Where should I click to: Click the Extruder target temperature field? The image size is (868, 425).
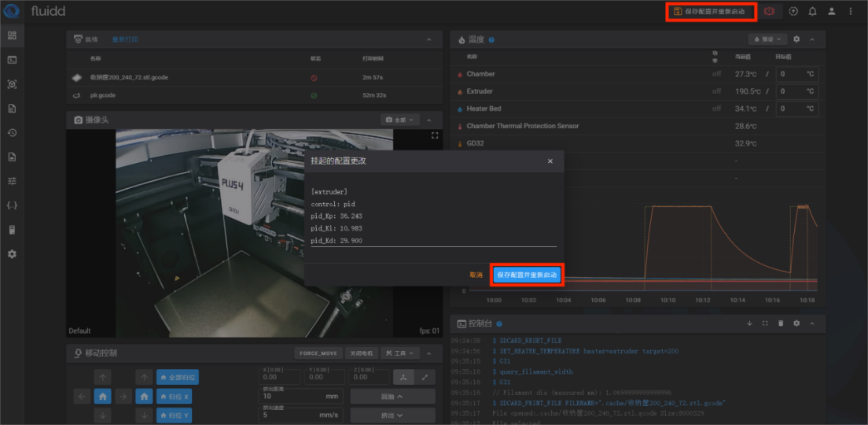794,91
